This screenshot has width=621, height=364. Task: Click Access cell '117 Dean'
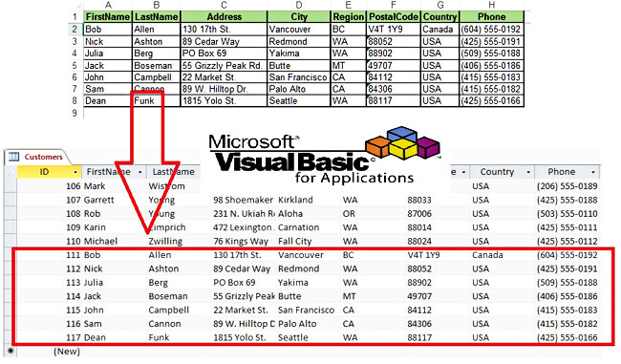pos(86,338)
